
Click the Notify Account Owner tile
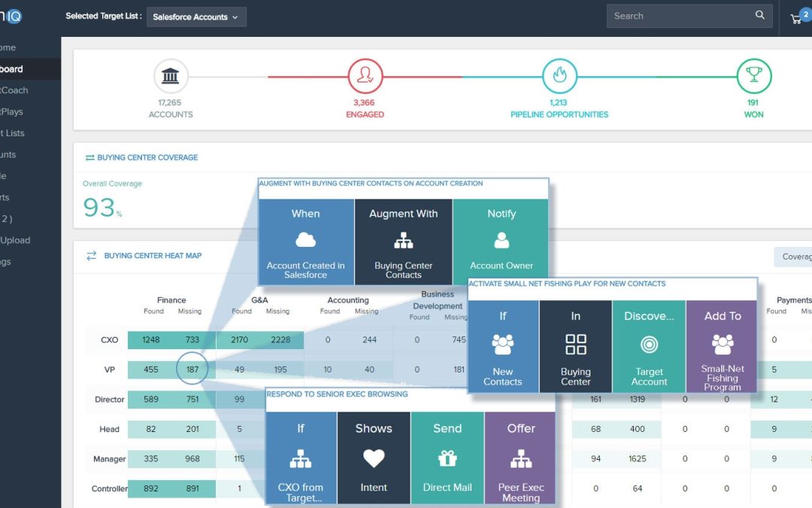pyautogui.click(x=501, y=242)
